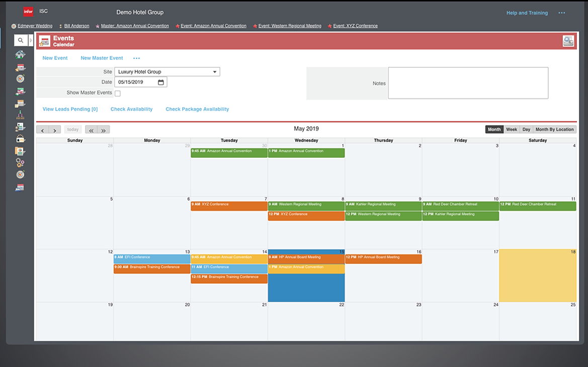Click the sidebar search magnifier icon
Viewport: 588px width, 367px height.
coord(21,40)
